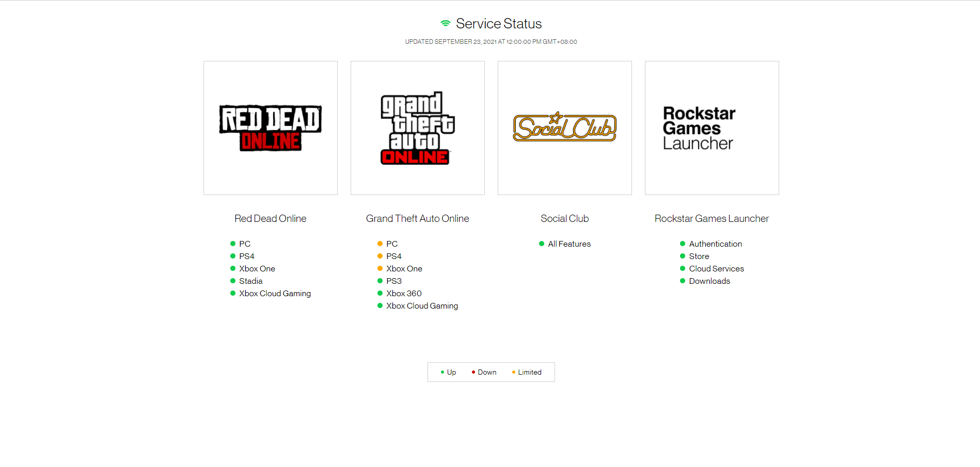Click the Service Status heading
The width and height of the screenshot is (980, 467).
coord(499,24)
